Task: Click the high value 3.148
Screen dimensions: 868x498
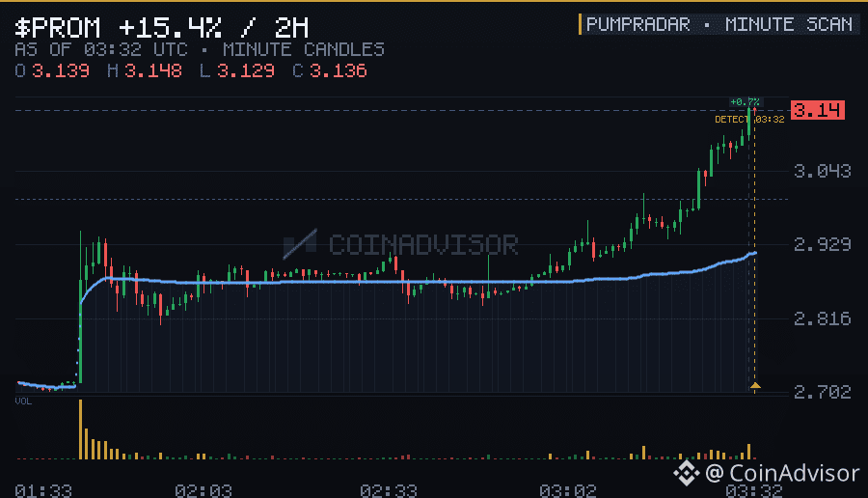Action: (152, 70)
